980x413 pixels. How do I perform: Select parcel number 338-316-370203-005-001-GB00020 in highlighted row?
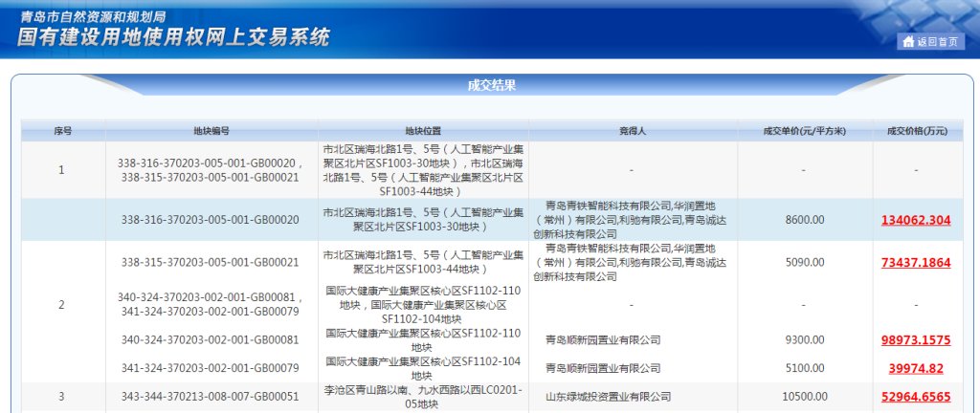(211, 220)
